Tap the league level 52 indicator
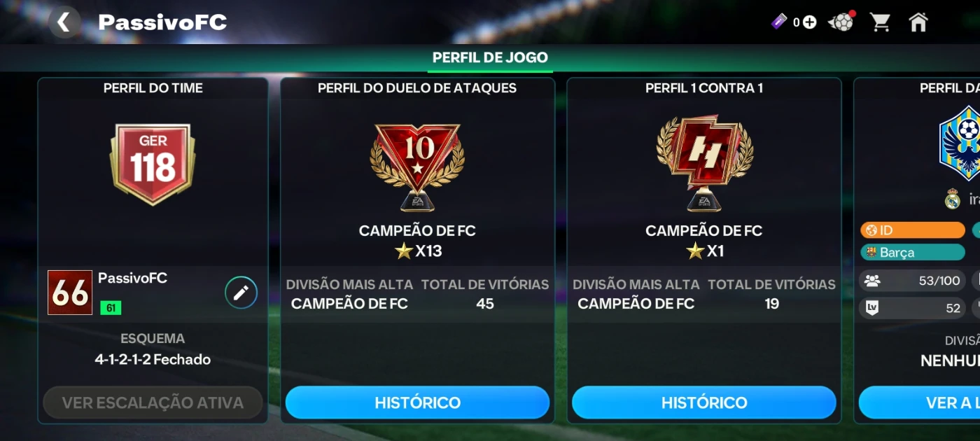Image resolution: width=980 pixels, height=441 pixels. (x=913, y=308)
